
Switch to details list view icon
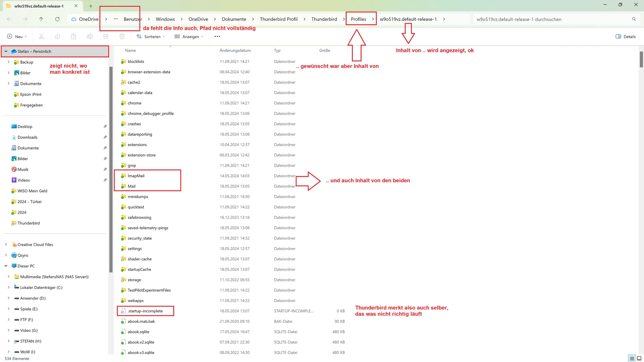[x=632, y=359]
